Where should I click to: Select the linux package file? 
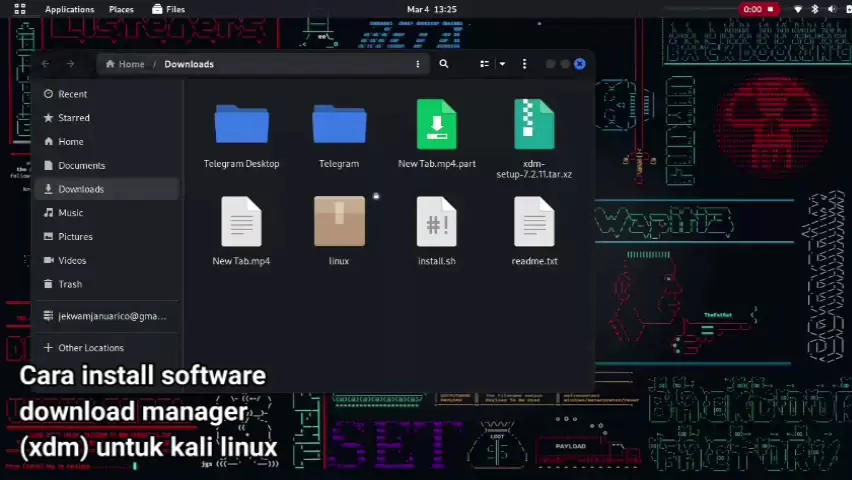[339, 224]
